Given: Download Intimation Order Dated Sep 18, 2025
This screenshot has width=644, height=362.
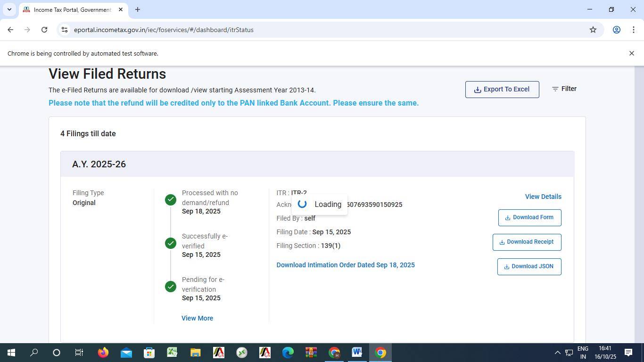Looking at the screenshot, I should [x=345, y=265].
